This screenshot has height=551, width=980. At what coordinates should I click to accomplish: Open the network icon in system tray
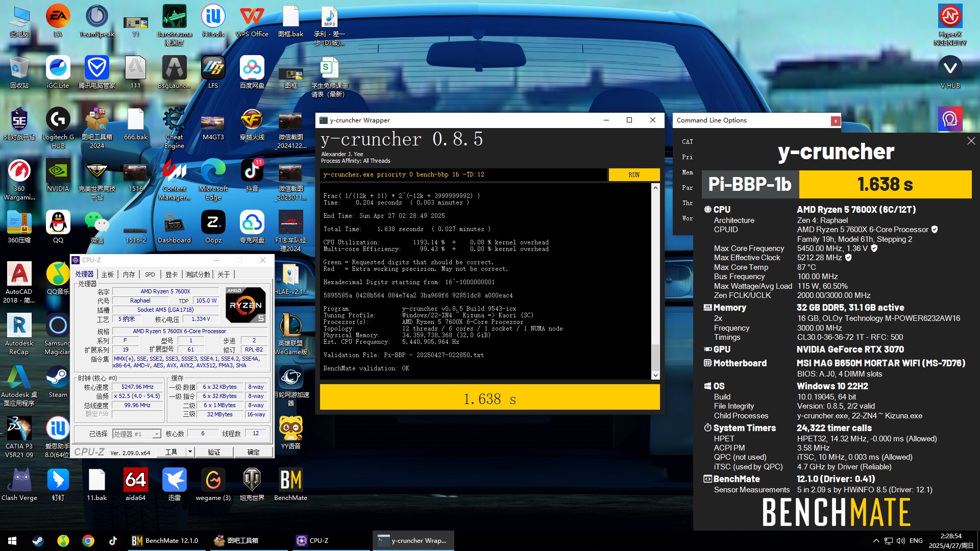pyautogui.click(x=889, y=541)
